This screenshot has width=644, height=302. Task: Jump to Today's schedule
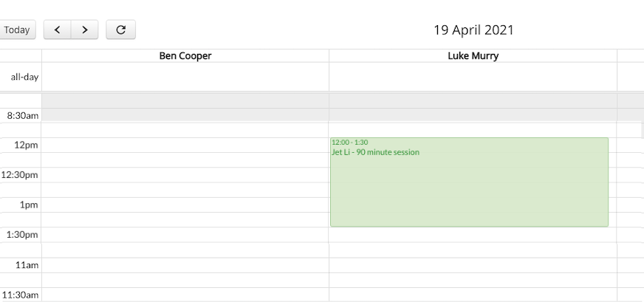pos(17,30)
